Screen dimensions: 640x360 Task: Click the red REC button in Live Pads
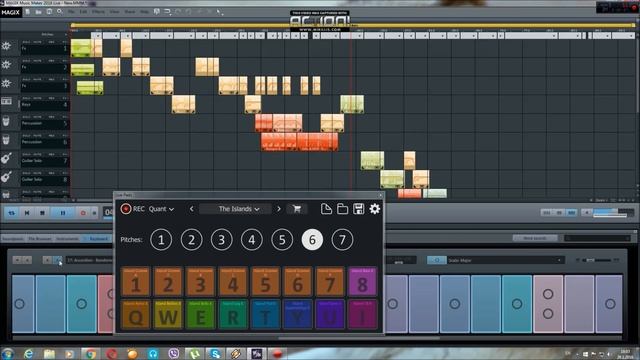(x=126, y=209)
